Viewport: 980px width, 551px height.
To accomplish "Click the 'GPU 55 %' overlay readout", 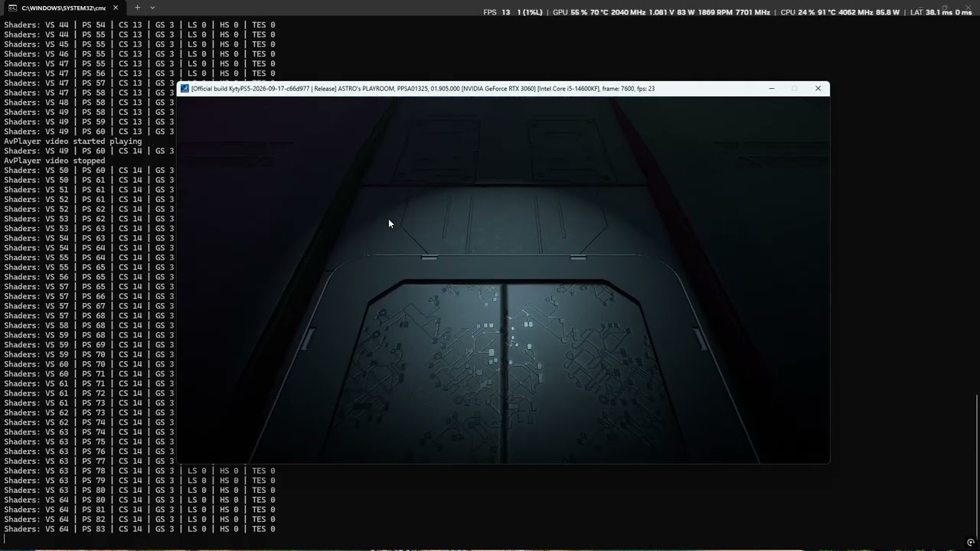I will pyautogui.click(x=569, y=12).
